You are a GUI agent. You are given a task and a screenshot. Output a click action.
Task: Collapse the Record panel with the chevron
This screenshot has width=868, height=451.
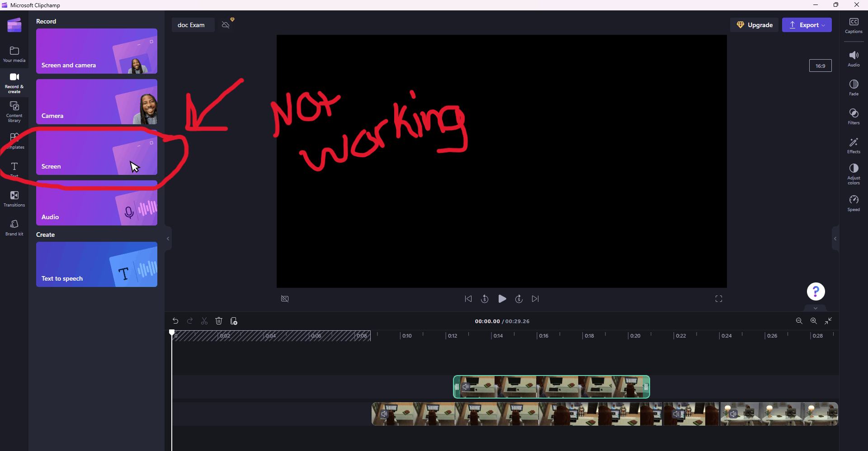click(x=168, y=239)
